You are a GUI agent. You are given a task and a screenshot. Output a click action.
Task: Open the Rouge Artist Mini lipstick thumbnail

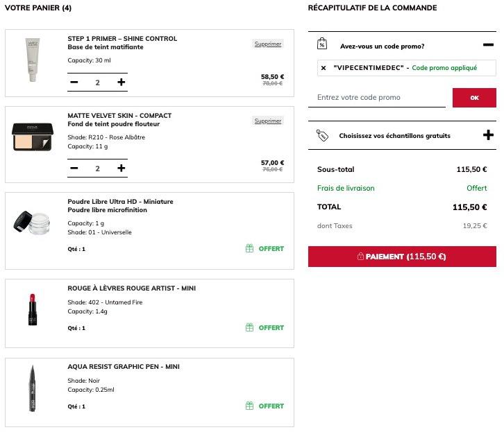[x=33, y=310]
